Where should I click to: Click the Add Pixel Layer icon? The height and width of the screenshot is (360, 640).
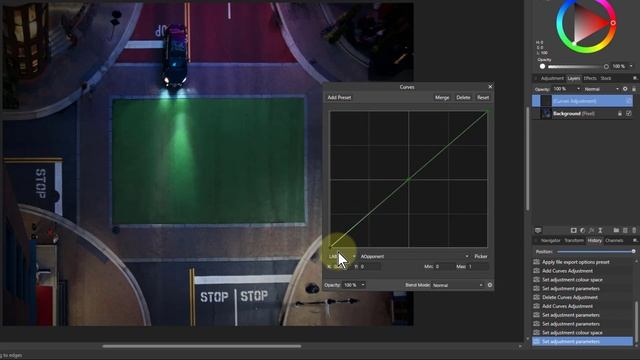coord(625,230)
